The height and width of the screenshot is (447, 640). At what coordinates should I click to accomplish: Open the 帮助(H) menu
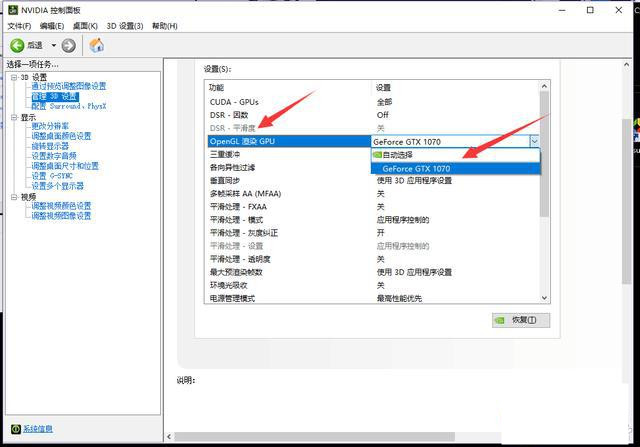(164, 26)
